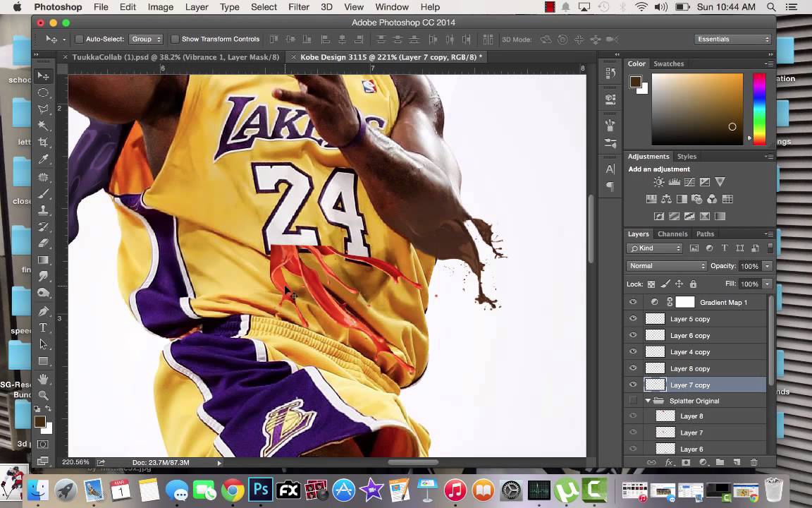
Task: Switch to the Paths tab
Action: [x=705, y=234]
